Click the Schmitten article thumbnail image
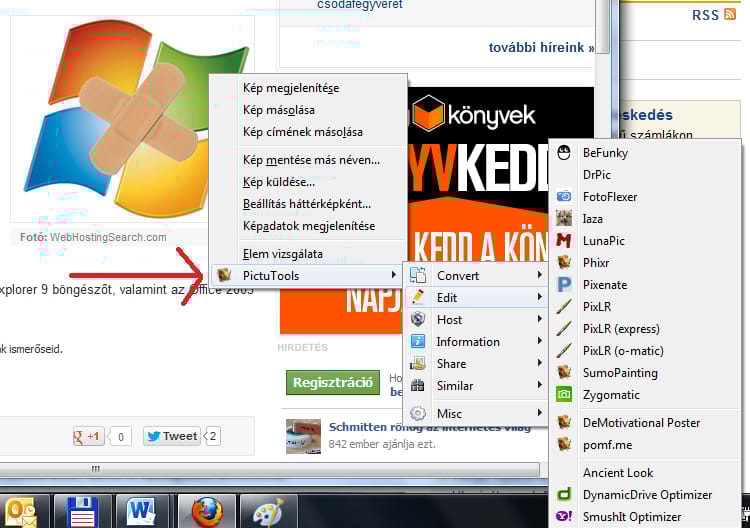Viewport: 750px width, 528px height. pos(303,436)
